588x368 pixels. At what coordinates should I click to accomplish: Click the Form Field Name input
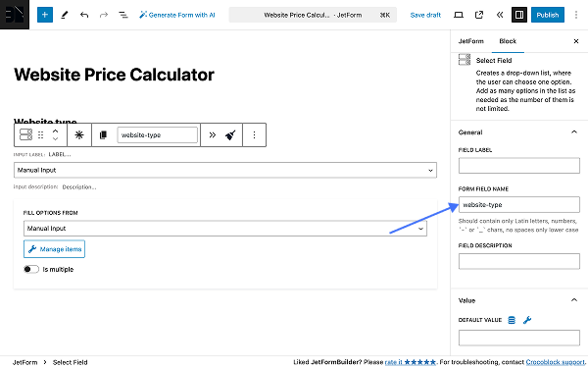pos(519,205)
